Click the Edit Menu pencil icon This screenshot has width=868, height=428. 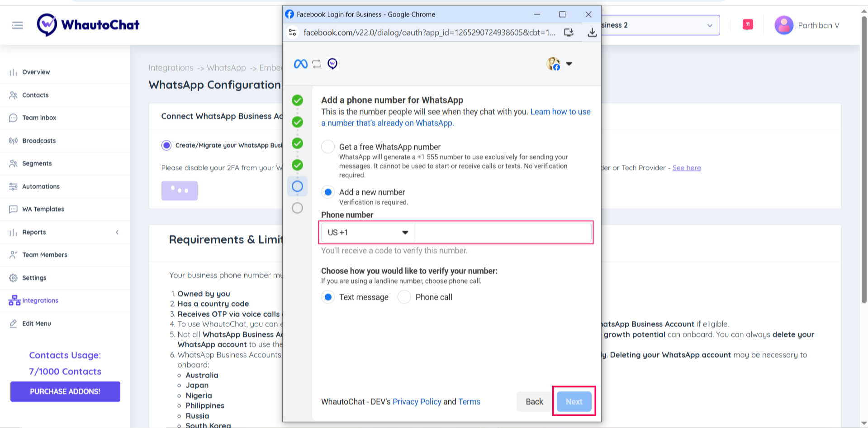13,323
